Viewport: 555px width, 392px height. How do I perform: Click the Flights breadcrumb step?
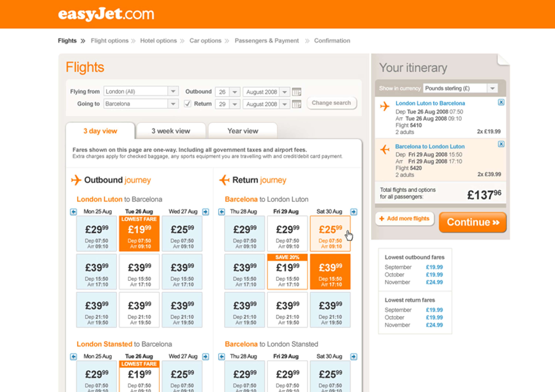point(67,40)
